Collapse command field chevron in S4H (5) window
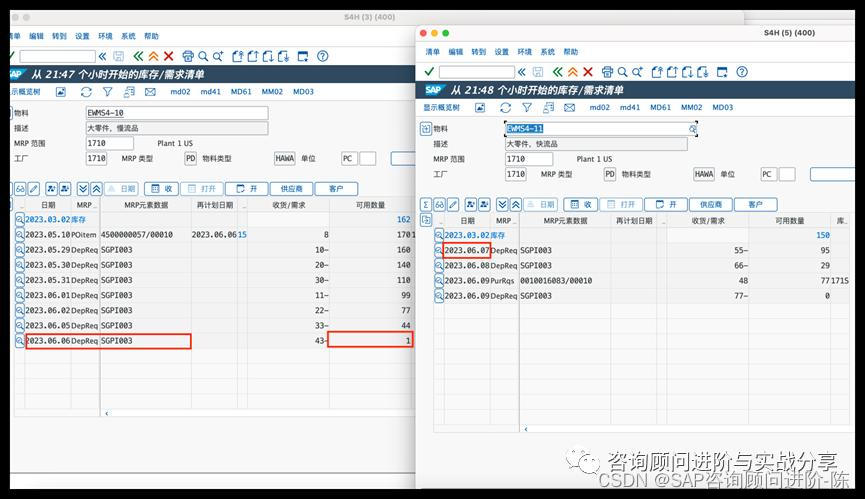The width and height of the screenshot is (865, 499). [x=521, y=72]
